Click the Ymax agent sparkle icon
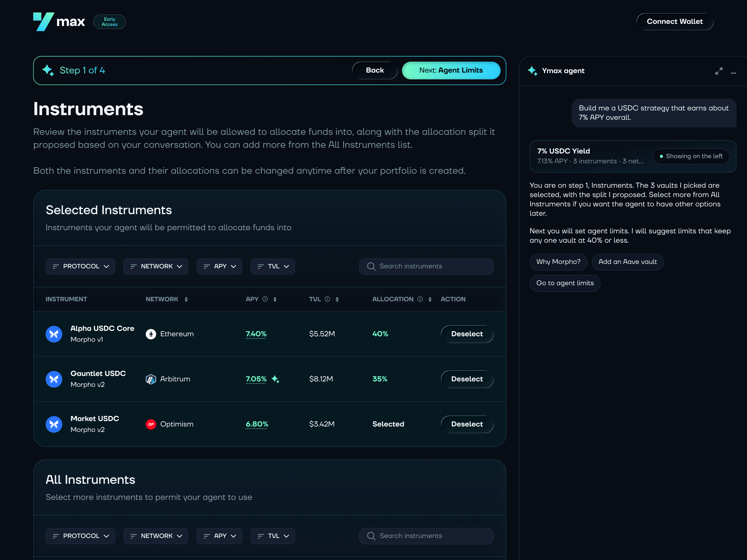The width and height of the screenshot is (747, 560). point(533,71)
